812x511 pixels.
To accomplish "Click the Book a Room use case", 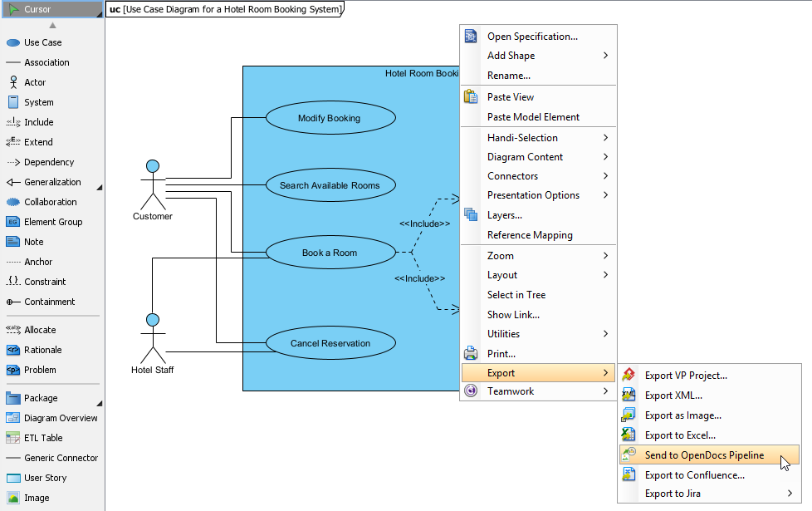I will (x=330, y=252).
